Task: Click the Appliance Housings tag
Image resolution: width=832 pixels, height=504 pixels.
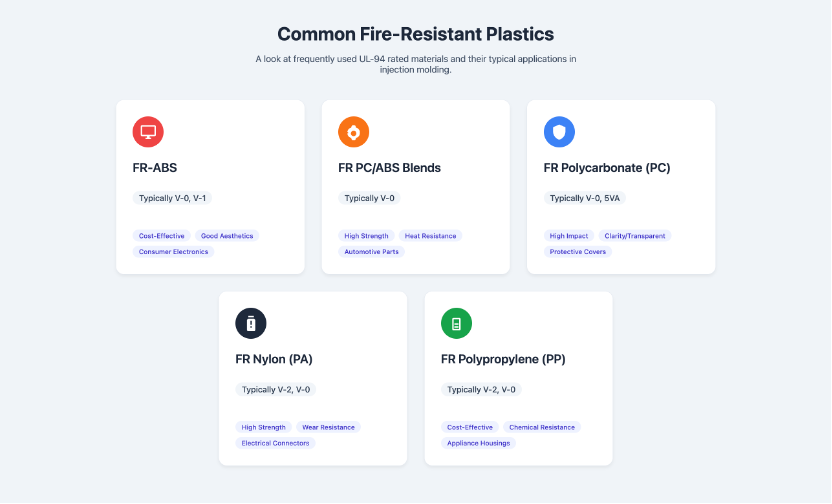Action: 479,443
